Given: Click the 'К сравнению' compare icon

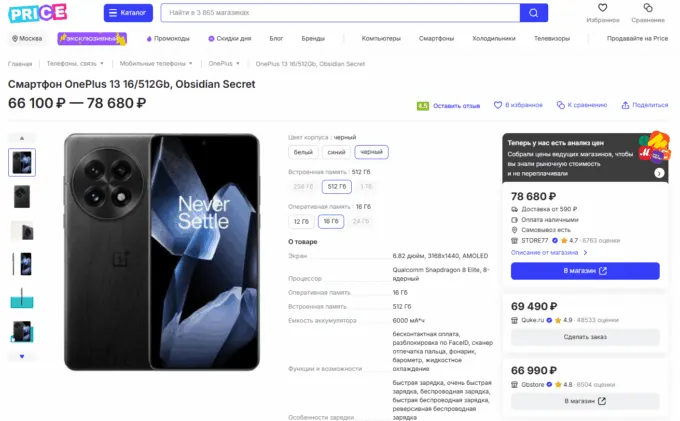Looking at the screenshot, I should click(562, 104).
